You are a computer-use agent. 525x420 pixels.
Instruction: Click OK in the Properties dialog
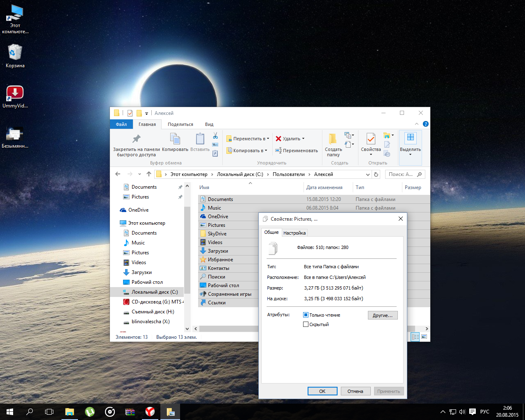point(322,391)
